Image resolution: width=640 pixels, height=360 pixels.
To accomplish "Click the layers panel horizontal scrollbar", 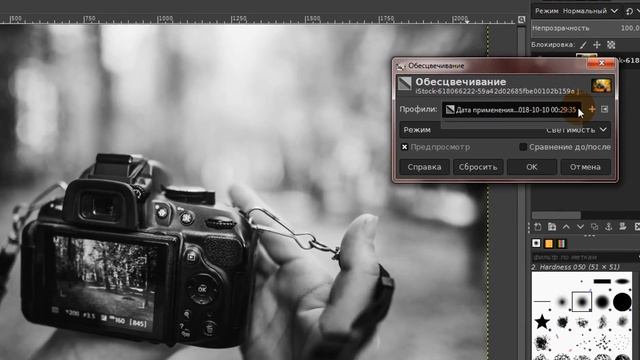I will (556, 215).
